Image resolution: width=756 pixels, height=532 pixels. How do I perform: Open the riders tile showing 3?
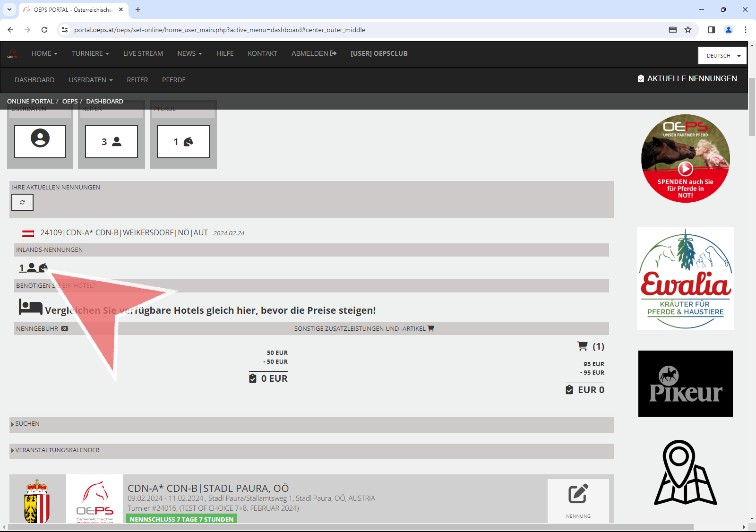(x=112, y=141)
